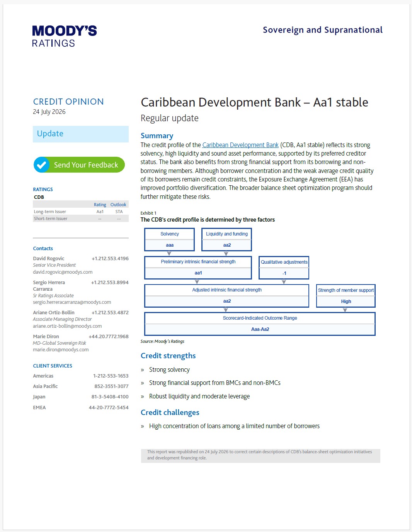Click David Rogovic's phone number +1.212.553.4196

tap(110, 259)
